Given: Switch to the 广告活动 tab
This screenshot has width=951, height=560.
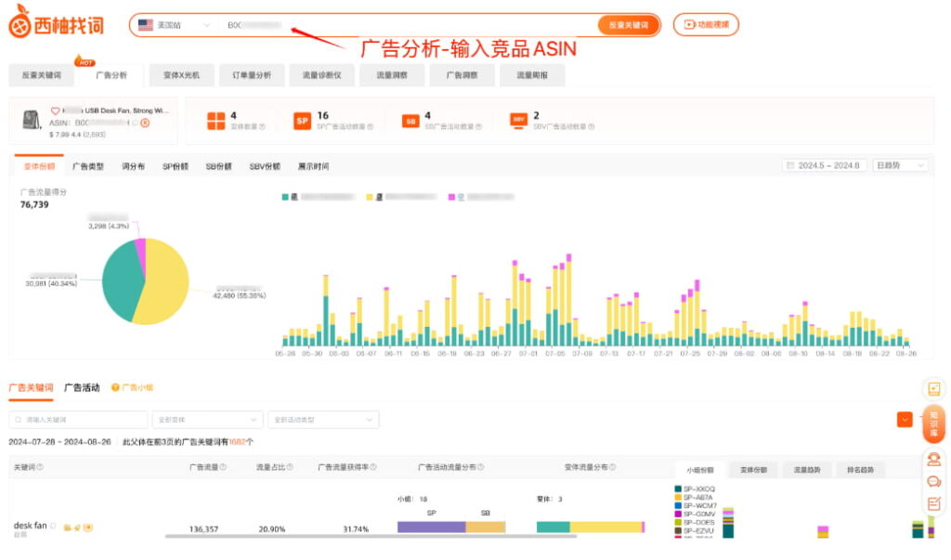Looking at the screenshot, I should [x=80, y=388].
